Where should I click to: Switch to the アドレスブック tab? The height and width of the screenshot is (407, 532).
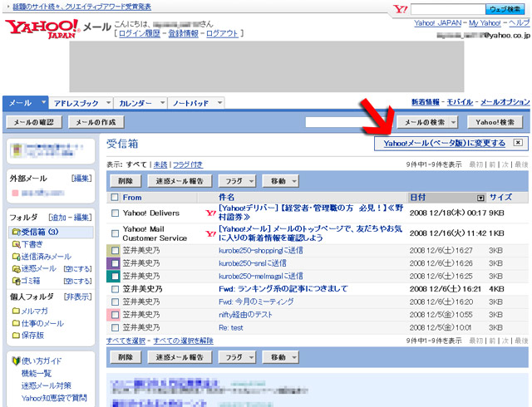(76, 103)
